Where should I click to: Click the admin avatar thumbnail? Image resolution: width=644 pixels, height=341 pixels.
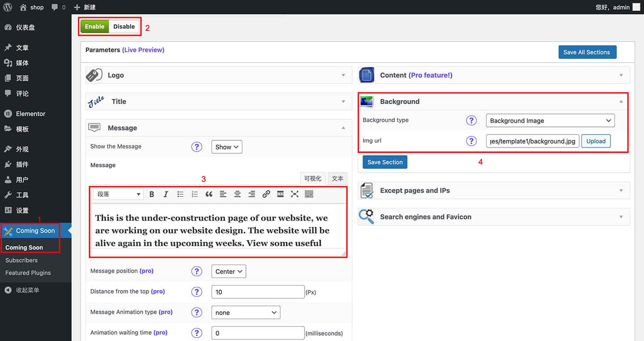click(636, 7)
